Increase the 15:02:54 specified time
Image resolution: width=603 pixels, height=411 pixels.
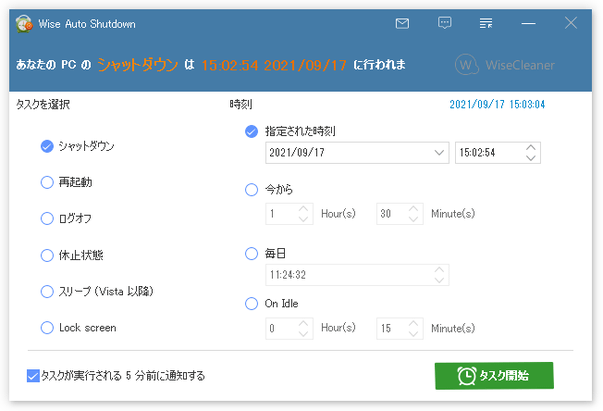coord(531,148)
